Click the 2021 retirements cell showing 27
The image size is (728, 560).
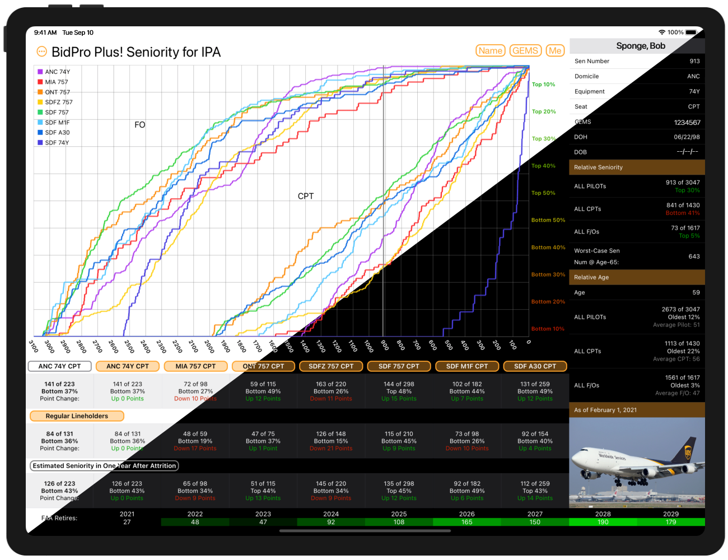(x=127, y=522)
